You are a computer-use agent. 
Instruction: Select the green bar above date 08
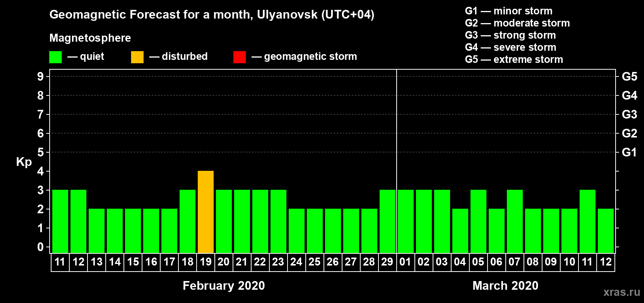pyautogui.click(x=533, y=231)
